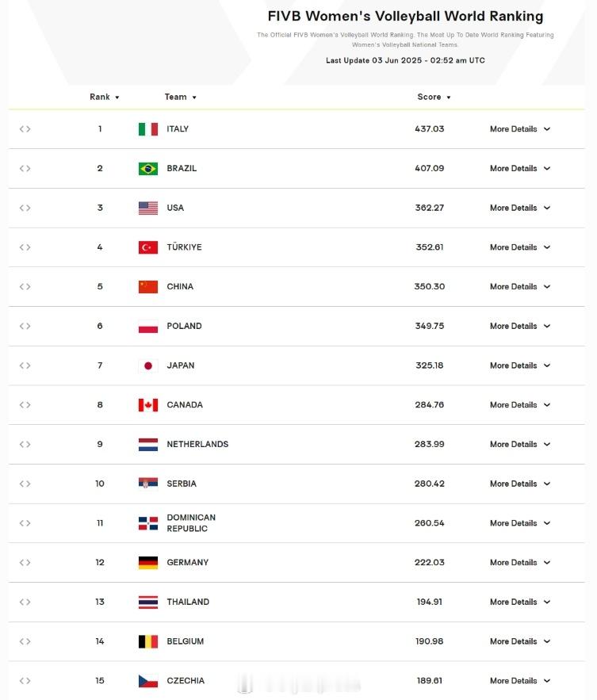Show More Details for Thailand

[x=520, y=602]
